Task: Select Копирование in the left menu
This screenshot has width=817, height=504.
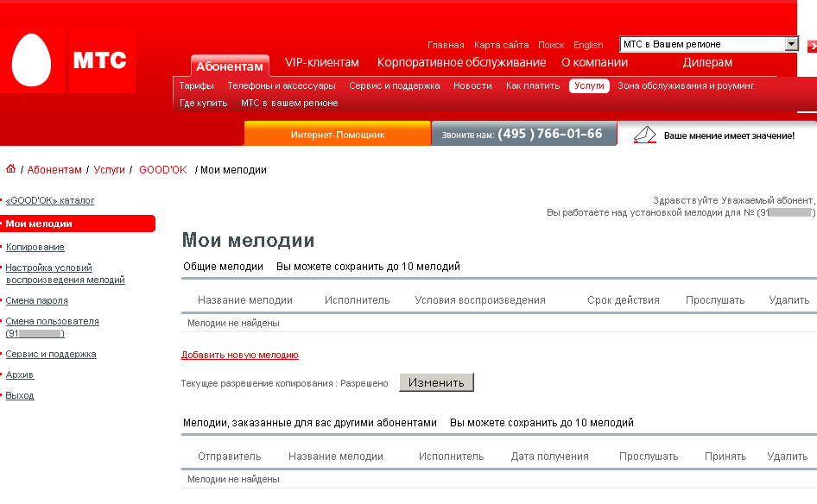Action: click(35, 247)
